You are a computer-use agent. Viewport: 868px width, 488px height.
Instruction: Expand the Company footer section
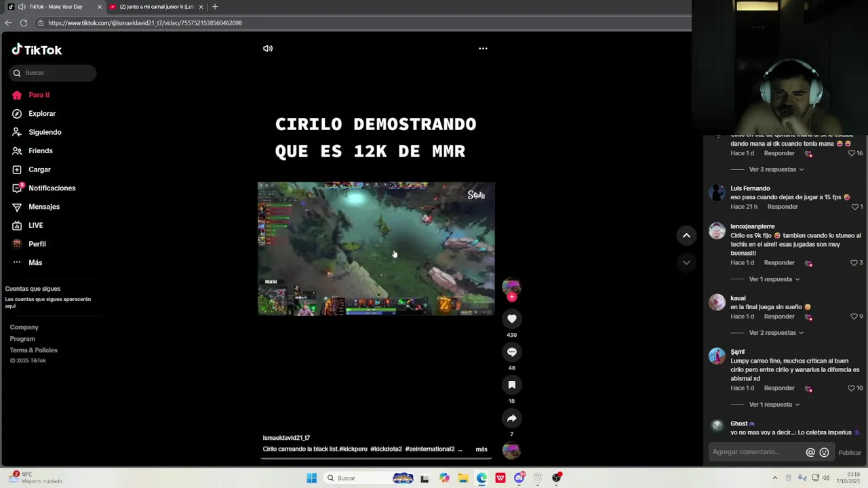[x=24, y=327]
